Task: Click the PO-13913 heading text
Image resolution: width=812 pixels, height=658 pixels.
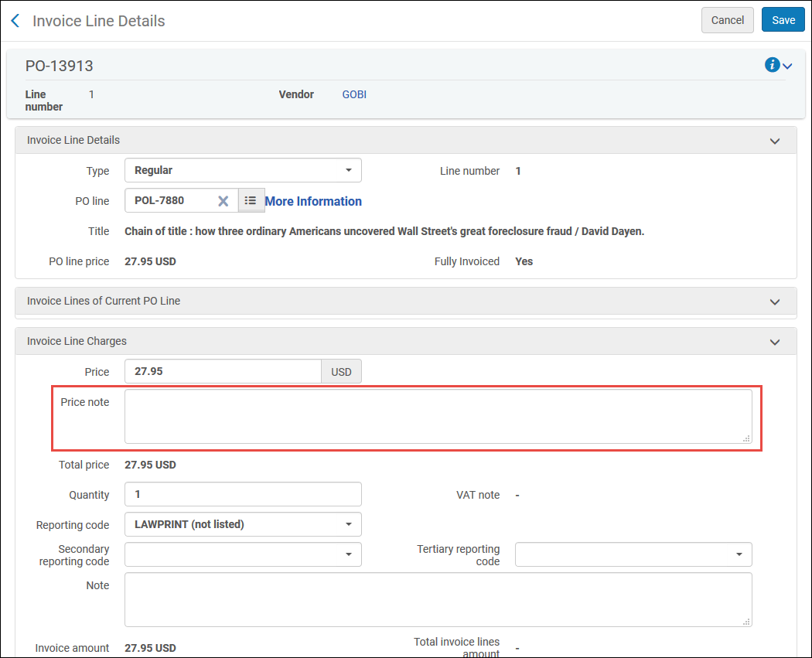Action: (60, 66)
